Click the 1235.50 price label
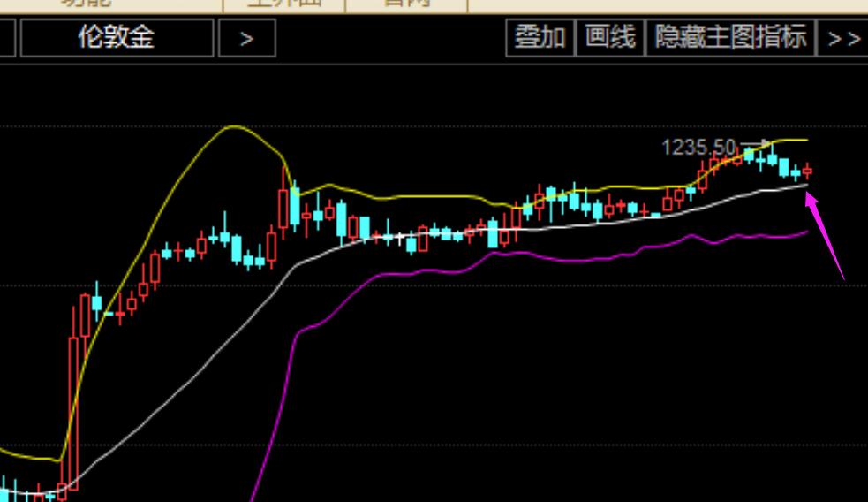868x502 pixels. click(698, 148)
